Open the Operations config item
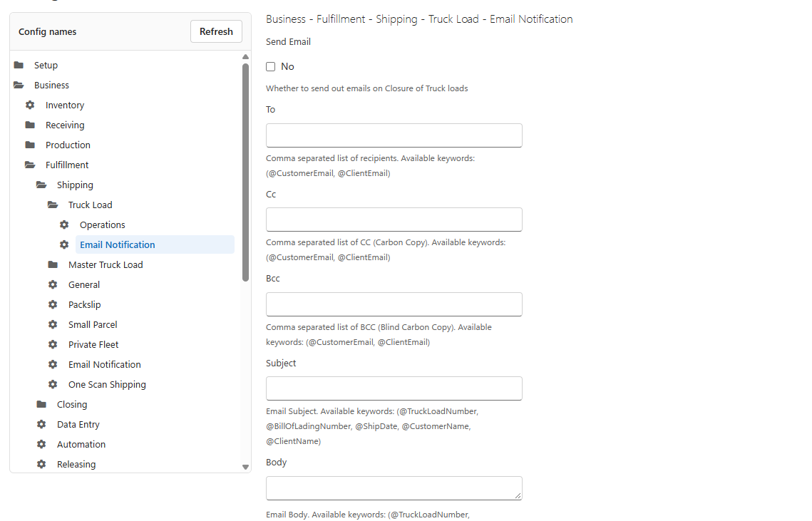 [103, 225]
